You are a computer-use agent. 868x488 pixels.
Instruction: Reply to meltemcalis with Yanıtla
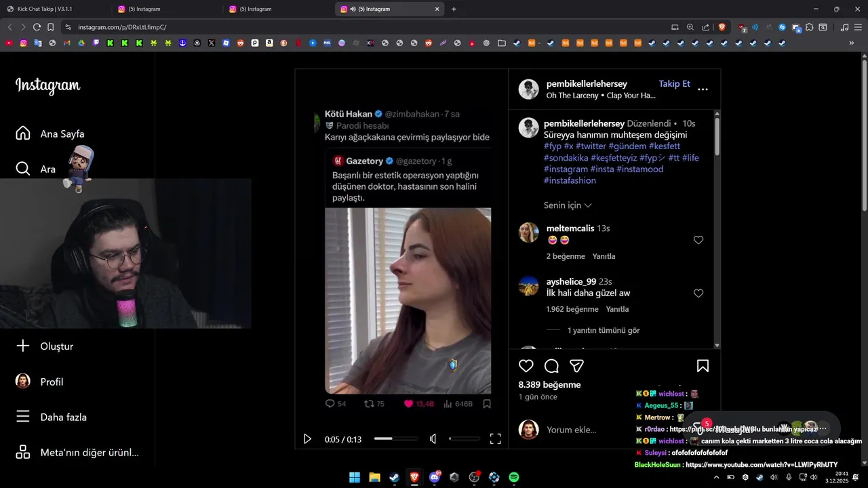click(604, 256)
